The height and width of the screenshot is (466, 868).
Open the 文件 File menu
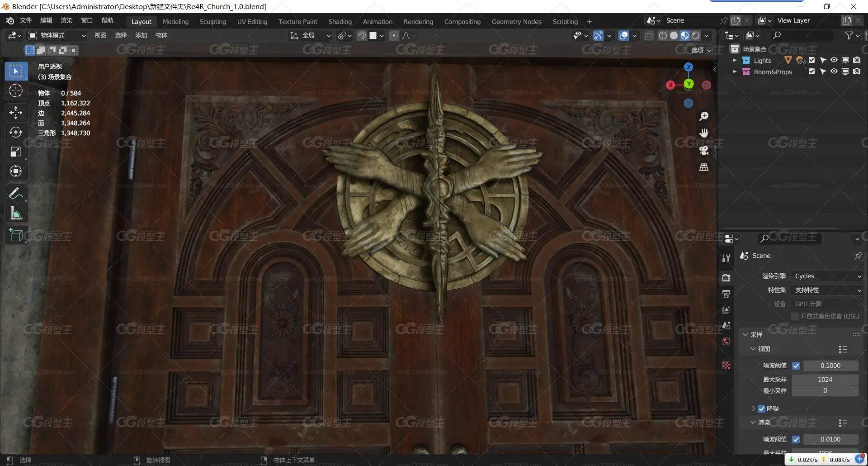coord(26,20)
